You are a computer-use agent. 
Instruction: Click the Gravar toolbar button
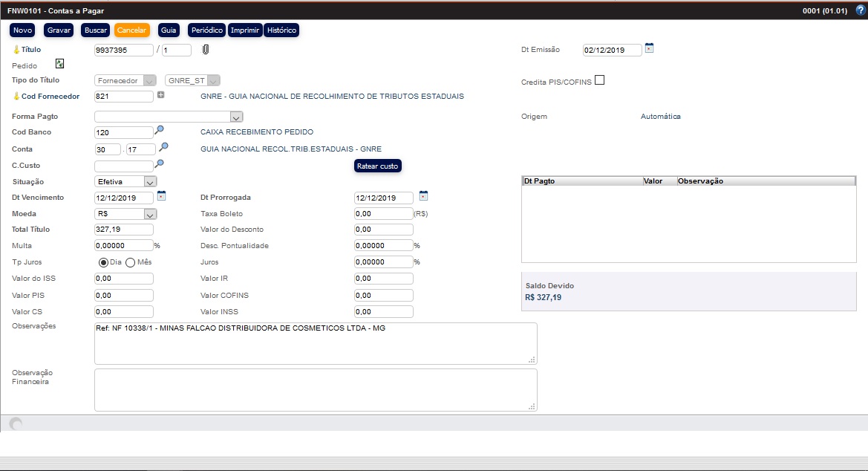(x=59, y=30)
